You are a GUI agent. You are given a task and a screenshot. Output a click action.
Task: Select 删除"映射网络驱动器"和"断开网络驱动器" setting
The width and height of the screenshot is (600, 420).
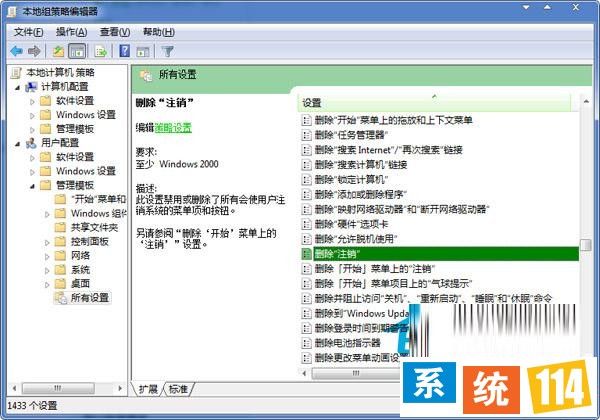(x=402, y=210)
